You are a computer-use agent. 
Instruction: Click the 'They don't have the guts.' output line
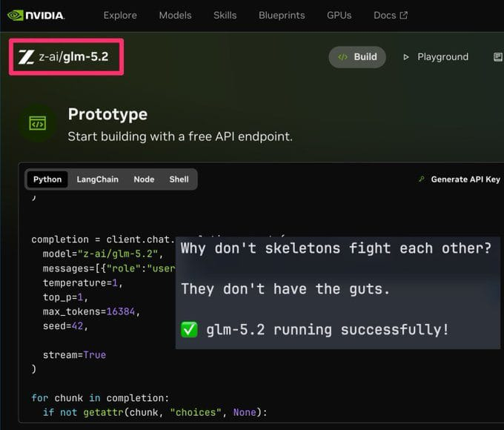pos(285,289)
